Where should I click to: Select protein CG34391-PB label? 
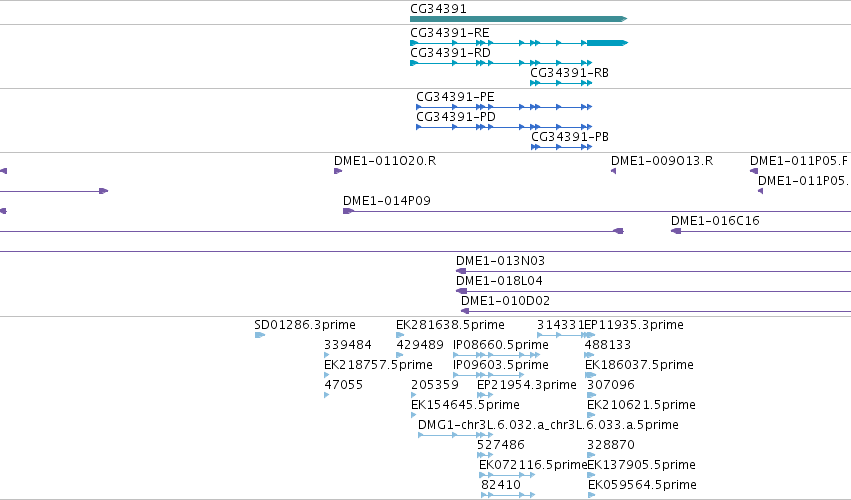coord(570,137)
